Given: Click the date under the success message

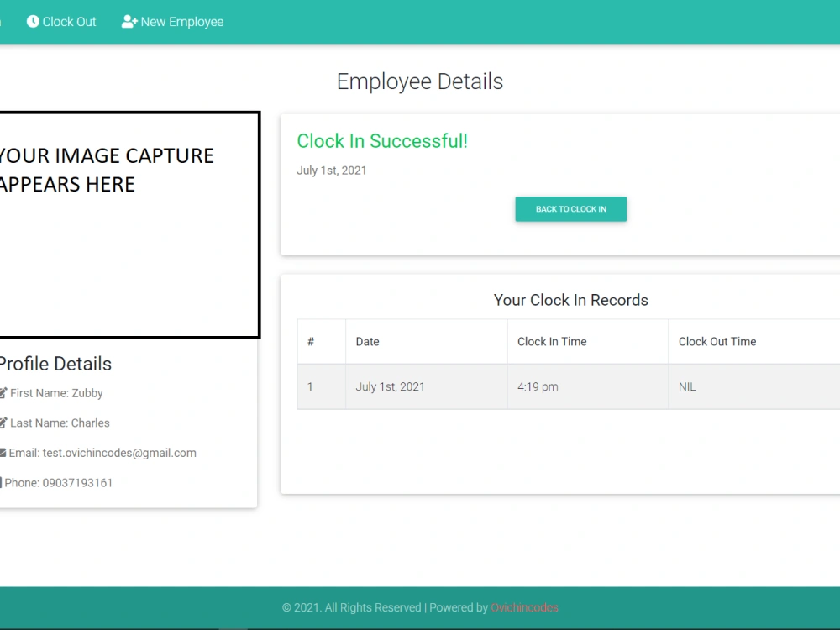Looking at the screenshot, I should point(332,171).
